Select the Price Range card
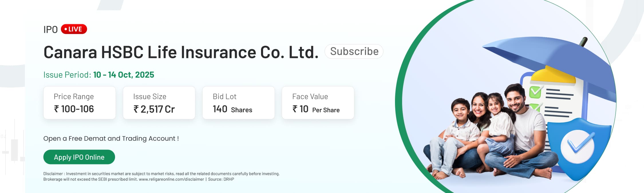Image resolution: width=644 pixels, height=193 pixels. (80, 103)
